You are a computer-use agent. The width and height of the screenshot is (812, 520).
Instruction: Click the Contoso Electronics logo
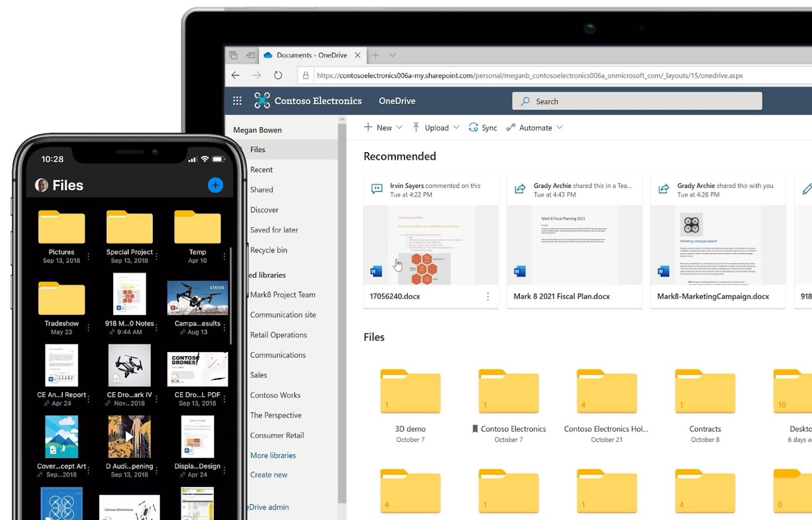click(x=262, y=100)
